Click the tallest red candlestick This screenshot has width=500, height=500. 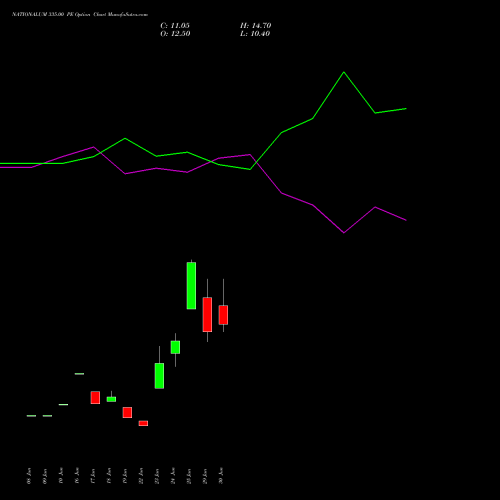coord(207,314)
